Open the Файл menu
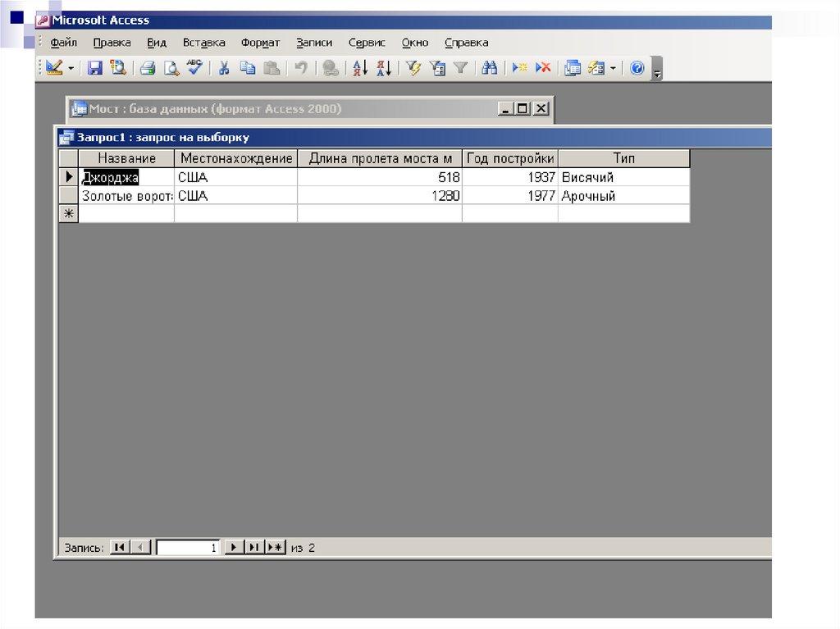 tap(63, 43)
